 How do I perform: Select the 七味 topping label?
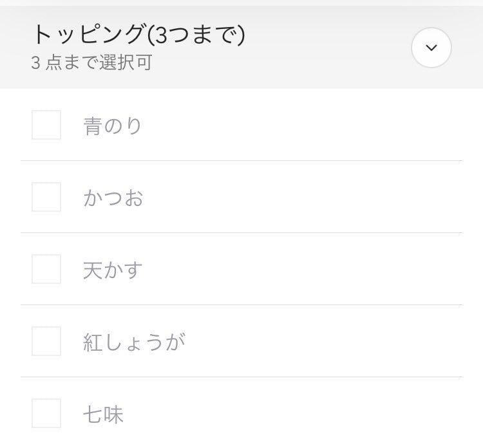pyautogui.click(x=103, y=414)
